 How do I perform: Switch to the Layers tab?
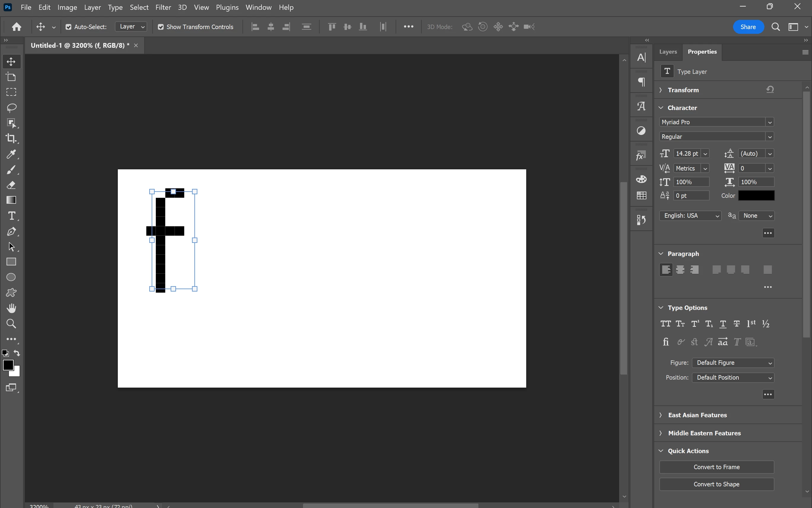point(668,52)
